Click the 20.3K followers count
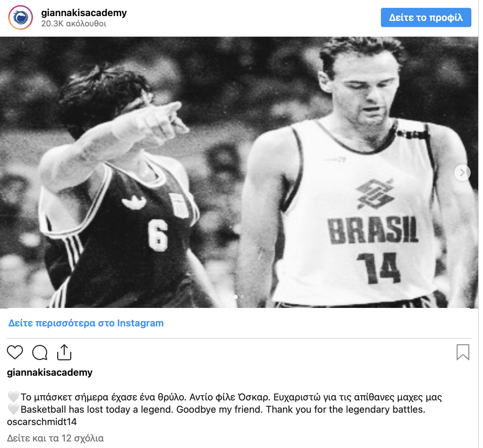The width and height of the screenshot is (483, 448). click(x=74, y=24)
